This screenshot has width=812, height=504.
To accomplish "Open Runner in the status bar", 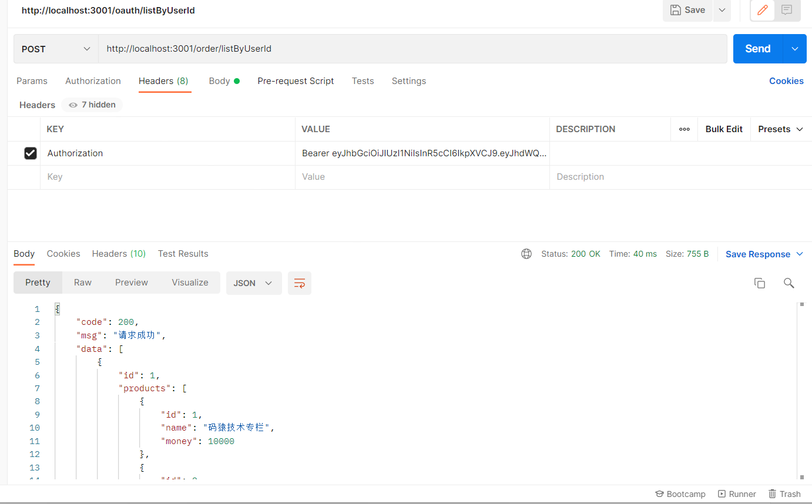I will pos(737,494).
